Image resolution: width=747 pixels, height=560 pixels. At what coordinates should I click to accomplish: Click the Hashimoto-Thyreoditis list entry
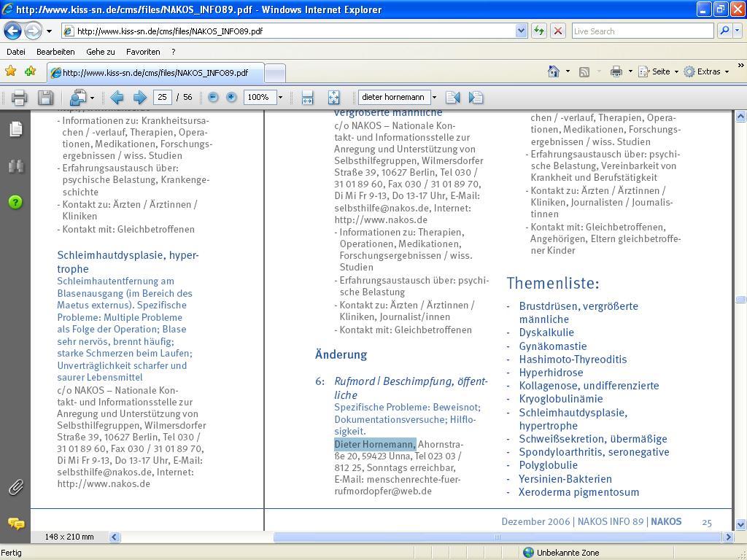coord(573,359)
